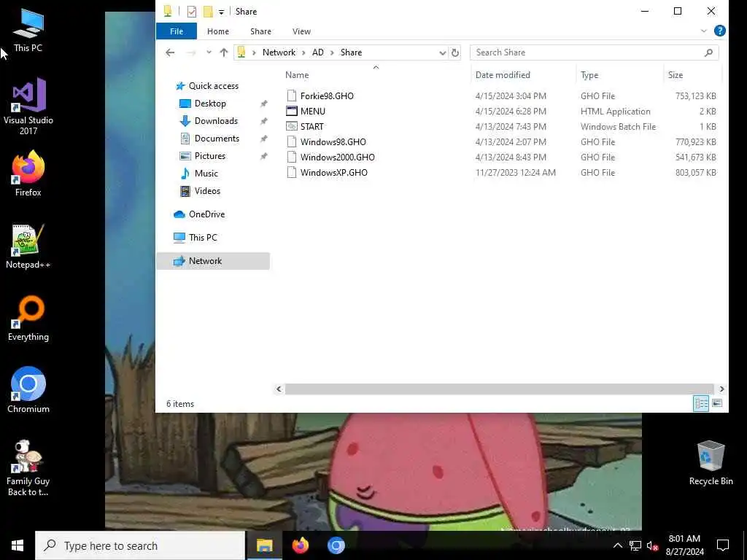Click the muted volume tray icon
This screenshot has height=560, width=747.
click(x=652, y=545)
